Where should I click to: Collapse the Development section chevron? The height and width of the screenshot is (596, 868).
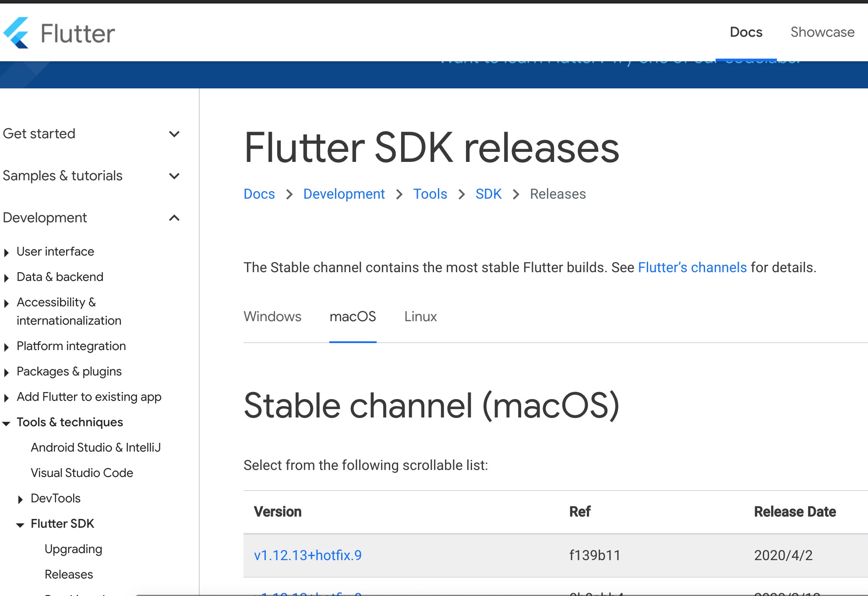pyautogui.click(x=174, y=218)
